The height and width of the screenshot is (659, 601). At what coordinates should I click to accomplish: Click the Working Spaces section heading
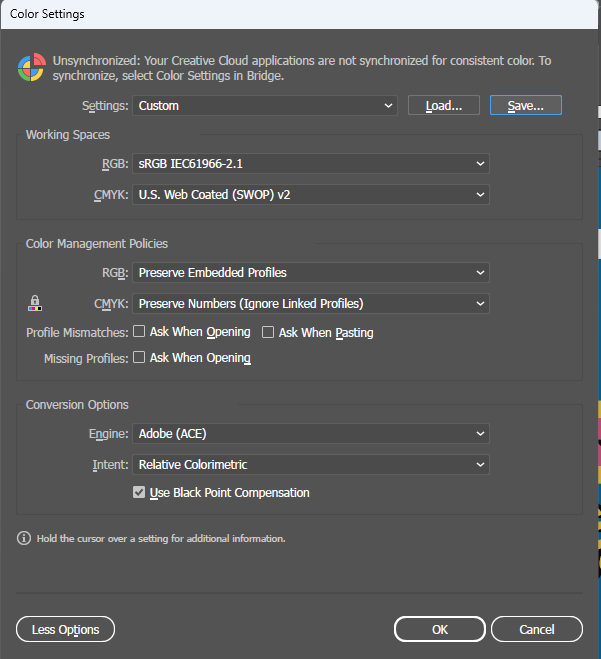68,135
